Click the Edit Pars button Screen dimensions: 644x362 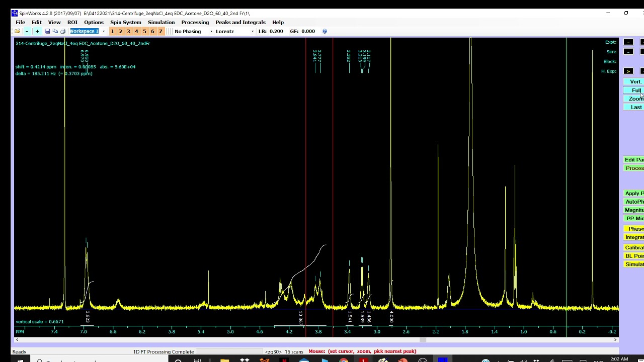pyautogui.click(x=634, y=160)
